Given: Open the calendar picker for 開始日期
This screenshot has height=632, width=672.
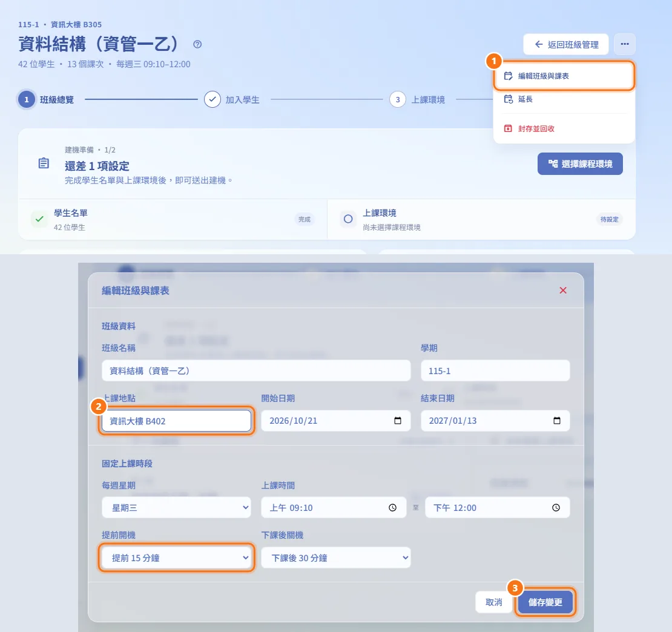Looking at the screenshot, I should click(397, 421).
